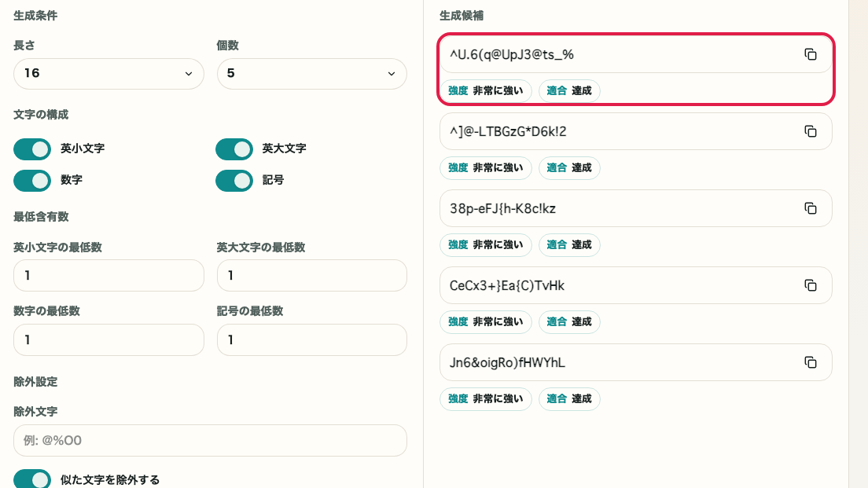Screen dimensions: 868x488
Task: Click the 文字の構成 section label
Action: 41,115
